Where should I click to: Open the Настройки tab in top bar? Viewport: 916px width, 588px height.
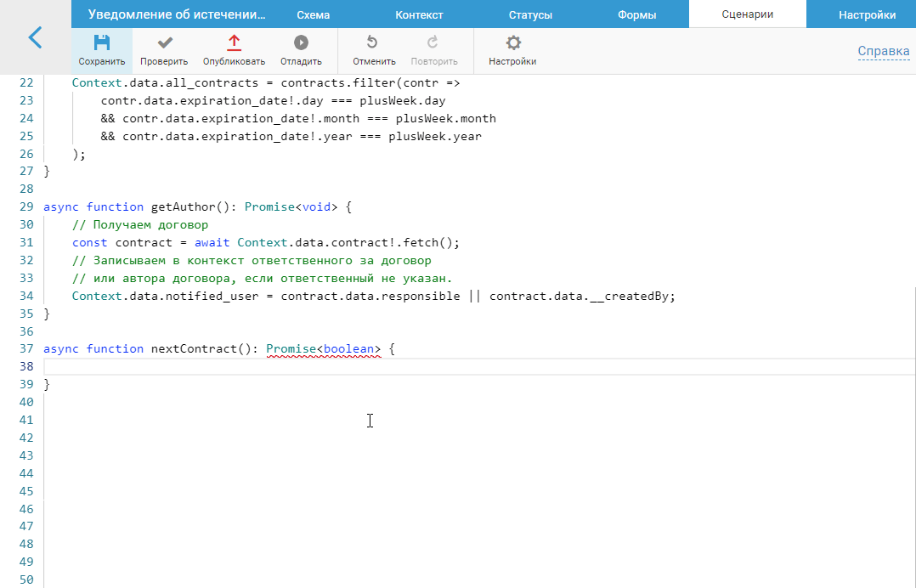867,15
